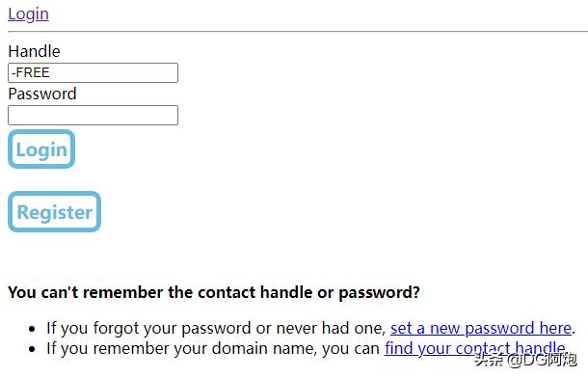The width and height of the screenshot is (588, 378).
Task: Open the 'find your contact handle' link
Action: (475, 349)
